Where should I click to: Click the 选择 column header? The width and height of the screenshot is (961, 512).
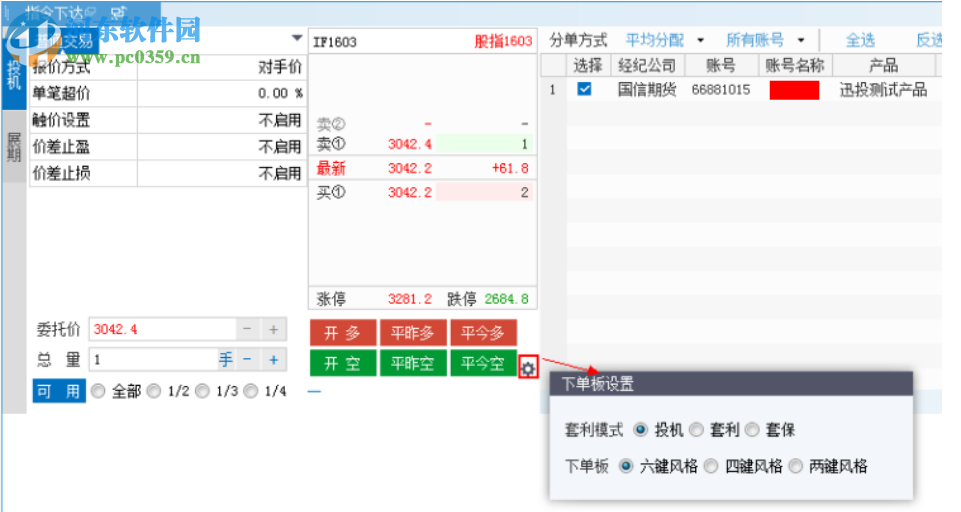pyautogui.click(x=588, y=65)
